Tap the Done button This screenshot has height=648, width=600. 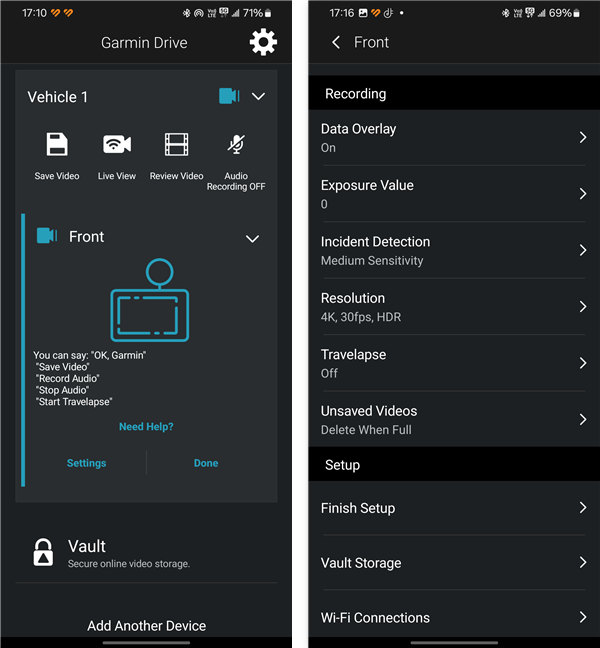coord(206,463)
